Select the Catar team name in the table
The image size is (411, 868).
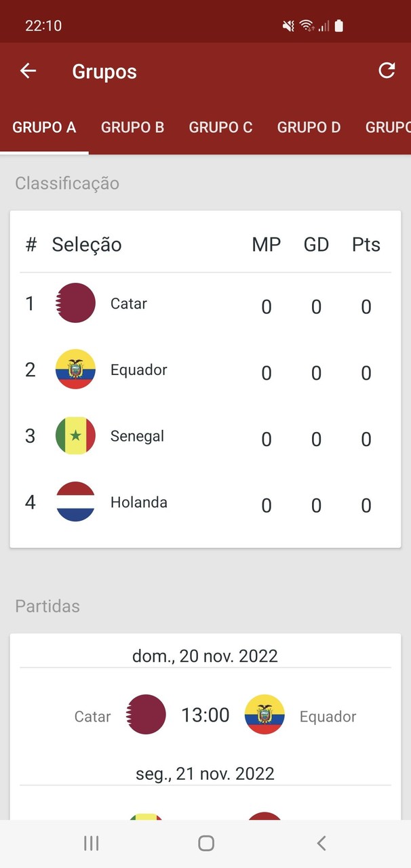tap(128, 303)
